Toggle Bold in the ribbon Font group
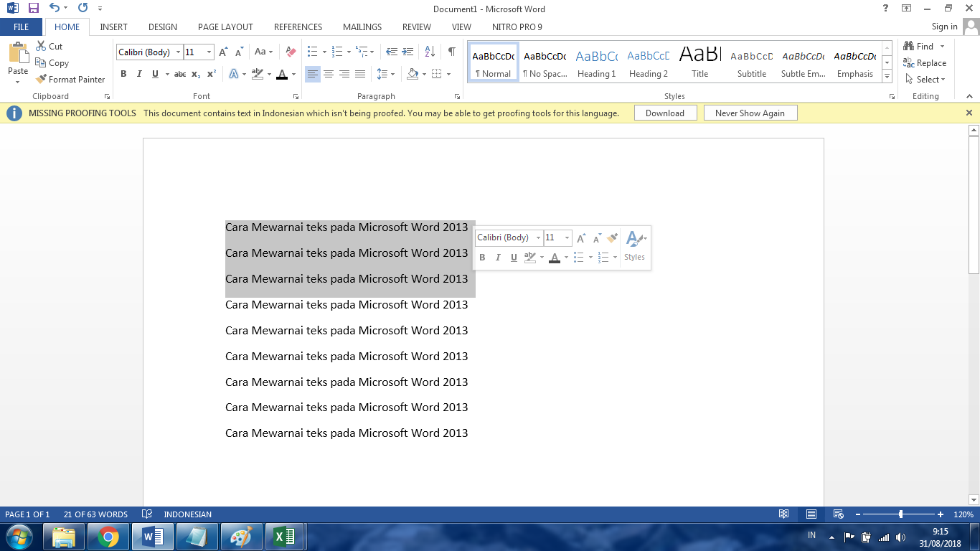 point(123,74)
